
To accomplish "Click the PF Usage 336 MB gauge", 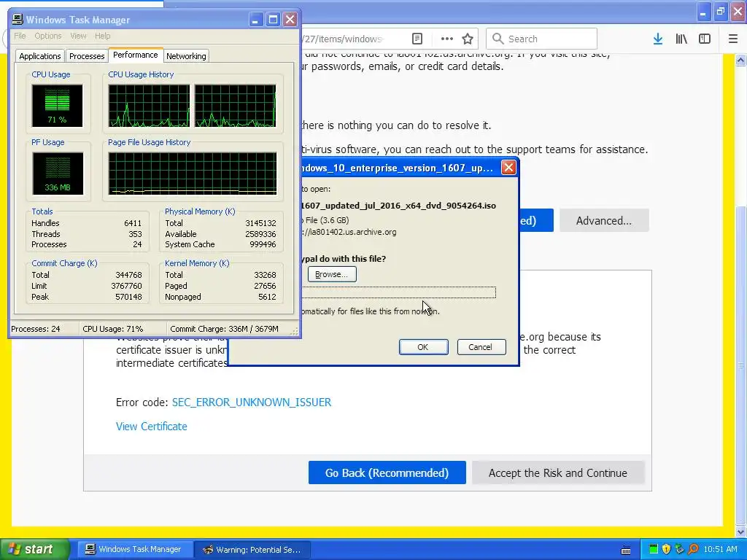I will tap(58, 174).
